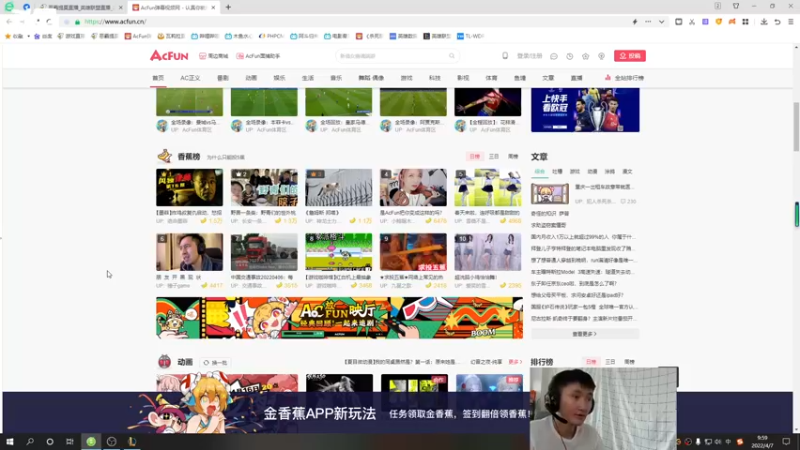Viewport: 800px width, 450px height.
Task: Switch 香蕉榜 to 日榜
Action: (x=474, y=157)
